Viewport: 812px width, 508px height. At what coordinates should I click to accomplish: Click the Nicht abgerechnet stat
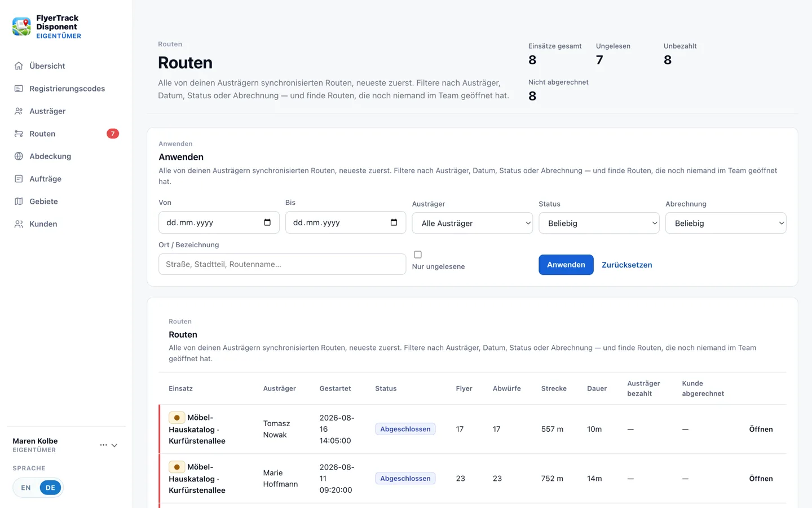[558, 90]
